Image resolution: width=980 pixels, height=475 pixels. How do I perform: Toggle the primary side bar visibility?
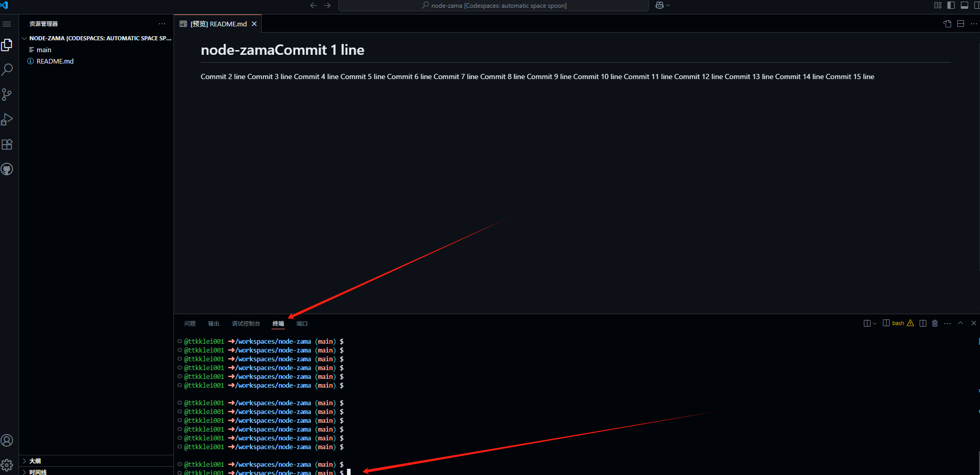(951, 5)
